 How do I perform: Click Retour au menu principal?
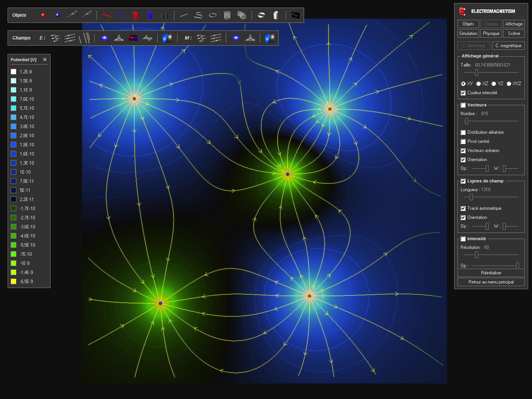pyautogui.click(x=491, y=282)
